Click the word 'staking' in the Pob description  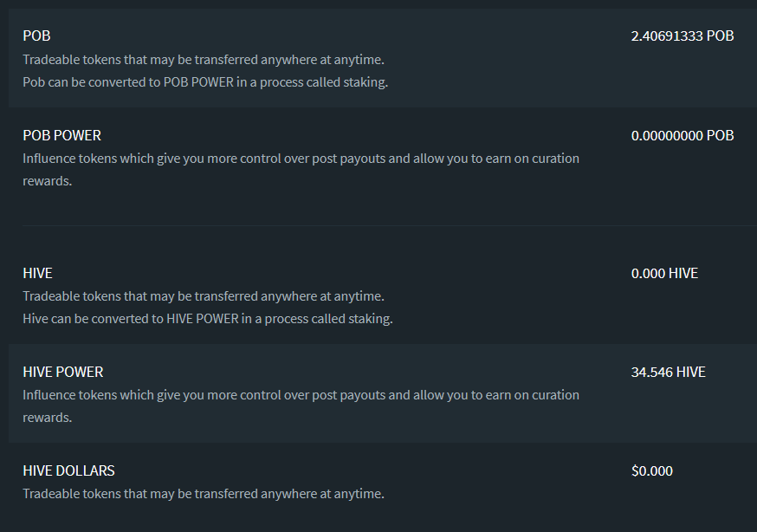pyautogui.click(x=365, y=82)
